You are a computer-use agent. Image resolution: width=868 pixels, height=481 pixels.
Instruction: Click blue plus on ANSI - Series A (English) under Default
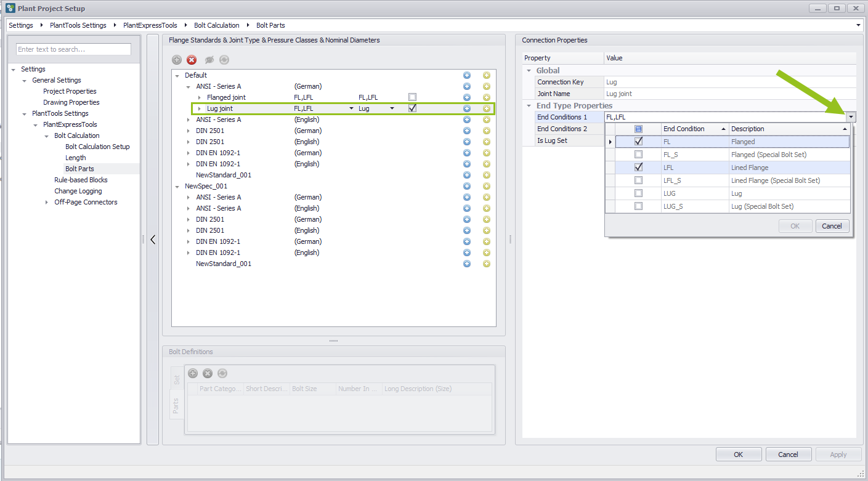(x=467, y=119)
